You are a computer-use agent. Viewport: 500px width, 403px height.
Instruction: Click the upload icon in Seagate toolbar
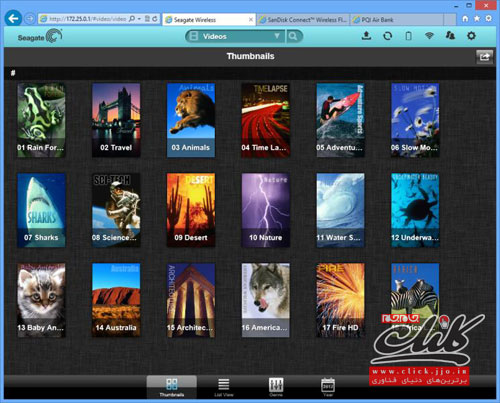(x=366, y=36)
